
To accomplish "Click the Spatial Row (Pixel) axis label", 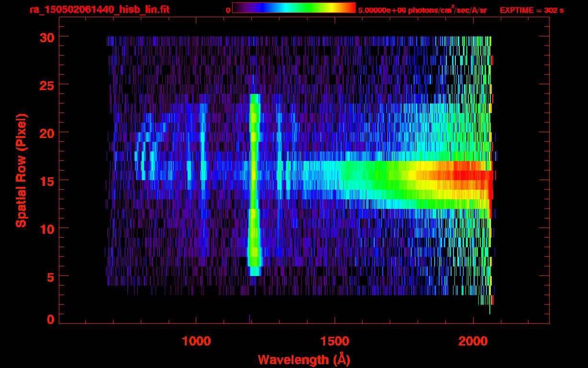I will [x=21, y=171].
